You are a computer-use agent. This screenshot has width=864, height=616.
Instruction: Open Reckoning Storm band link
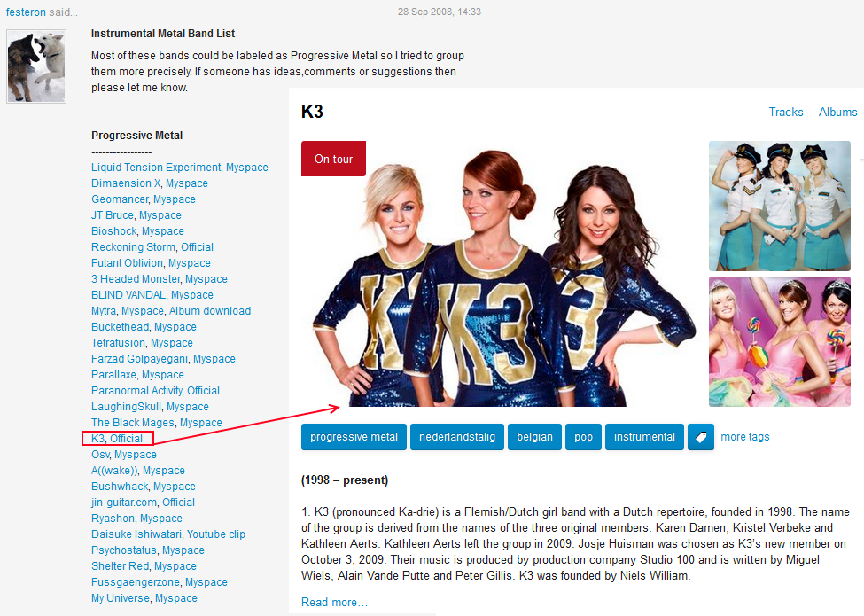(x=133, y=246)
